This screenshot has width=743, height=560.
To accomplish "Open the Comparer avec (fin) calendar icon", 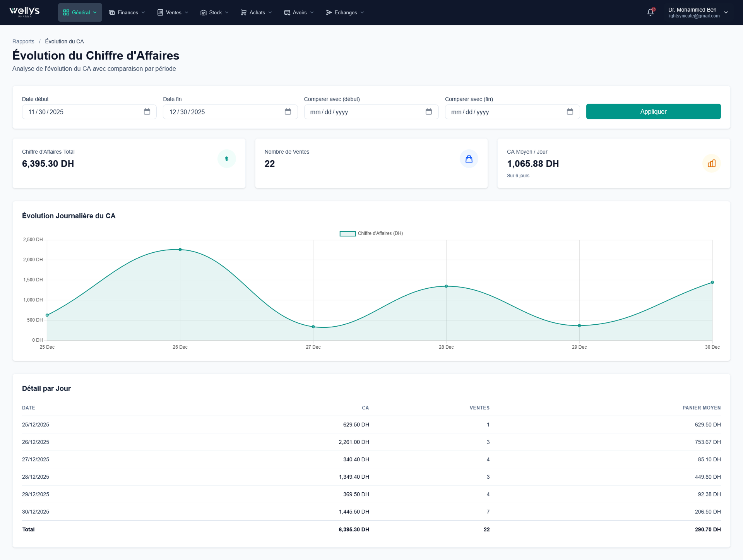I will click(570, 112).
